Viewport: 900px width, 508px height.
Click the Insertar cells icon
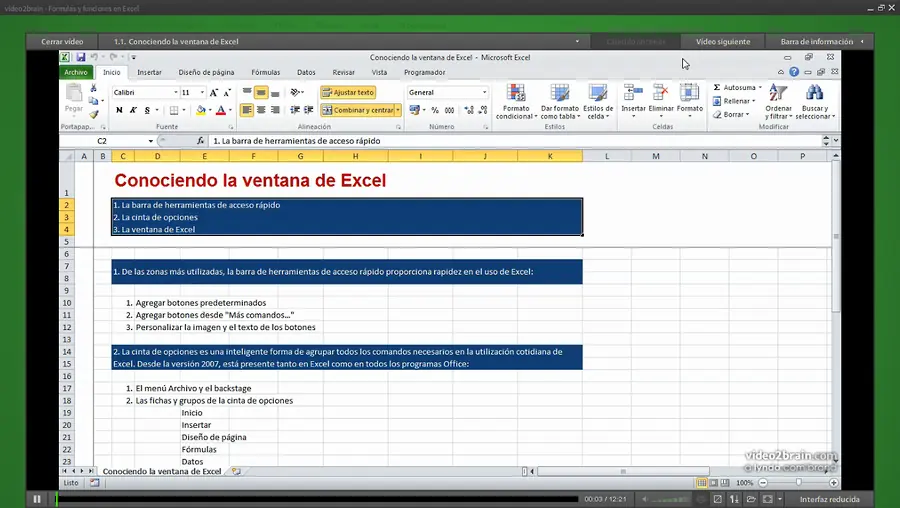[633, 92]
